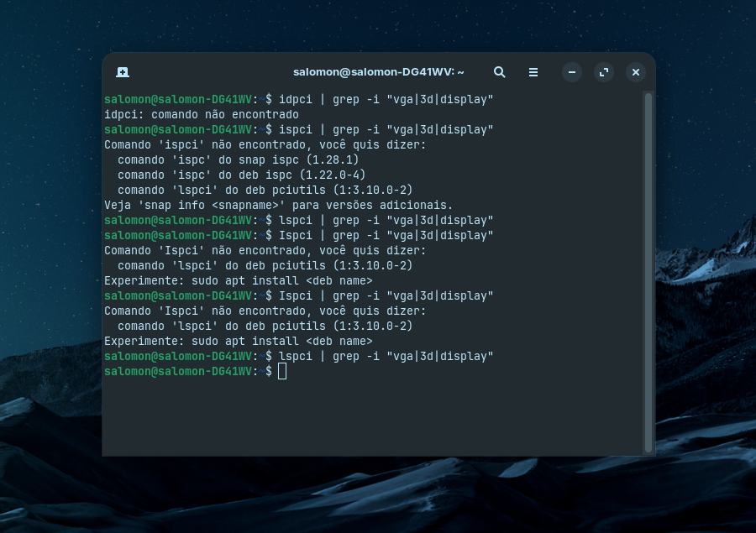This screenshot has height=533, width=756.
Task: Click the deb ispc (1.22.0-4) suggestion line
Action: pos(241,175)
